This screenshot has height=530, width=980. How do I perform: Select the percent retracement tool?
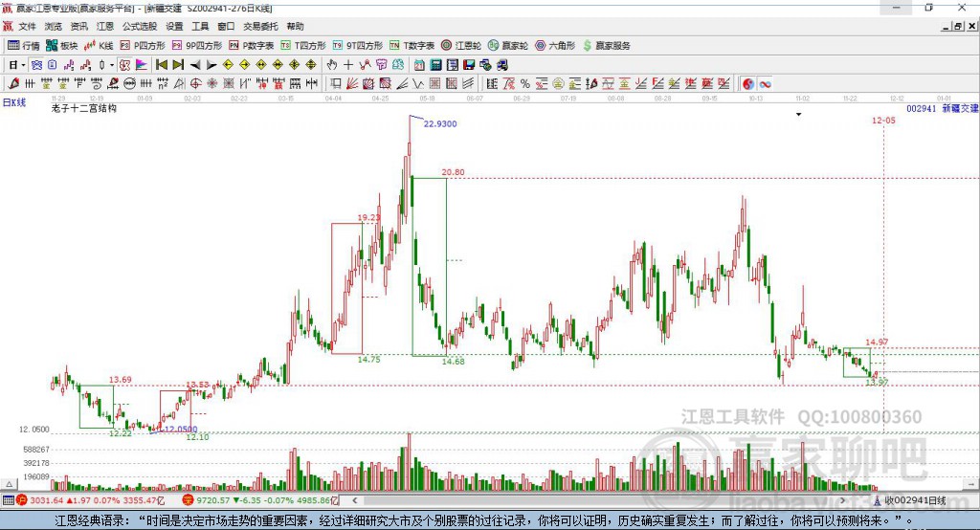[x=525, y=84]
